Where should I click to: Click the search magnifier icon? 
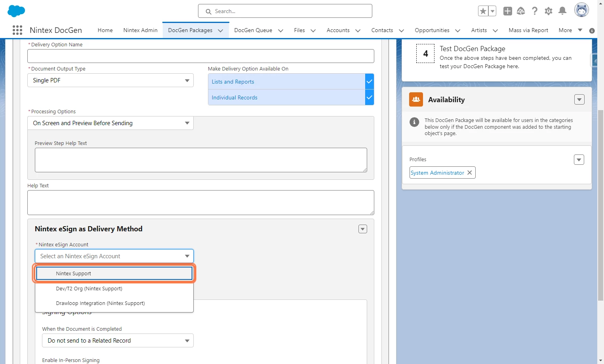[208, 11]
